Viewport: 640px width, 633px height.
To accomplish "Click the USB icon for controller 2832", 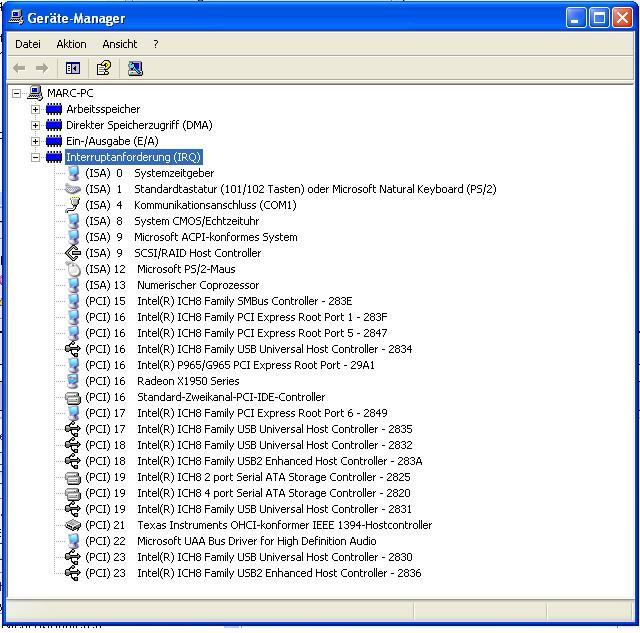I will pyautogui.click(x=73, y=445).
